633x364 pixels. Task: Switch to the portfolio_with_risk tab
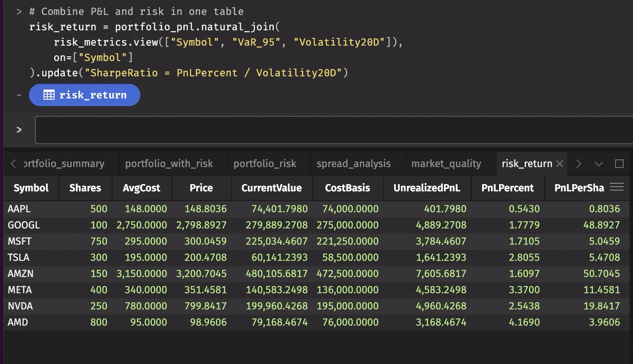click(x=169, y=164)
